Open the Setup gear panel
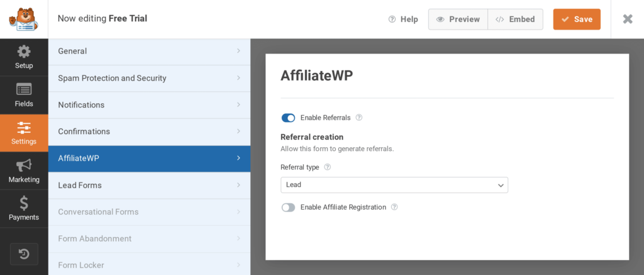 [24, 57]
